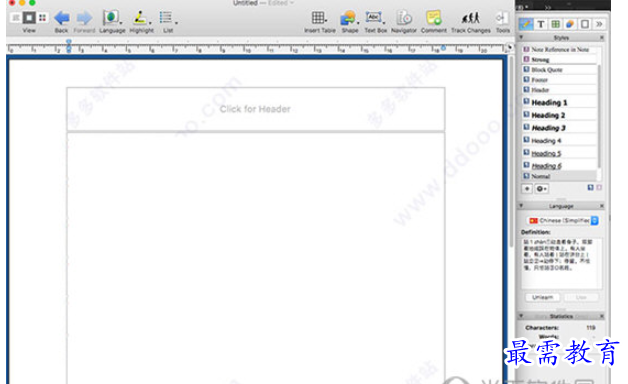The width and height of the screenshot is (628, 384).
Task: Apply the Heading 4 style
Action: pyautogui.click(x=559, y=141)
